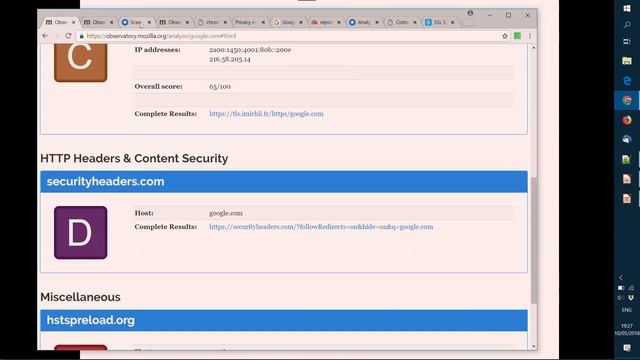Click the ENG language indicator
Image resolution: width=640 pixels, height=360 pixels.
click(x=627, y=310)
